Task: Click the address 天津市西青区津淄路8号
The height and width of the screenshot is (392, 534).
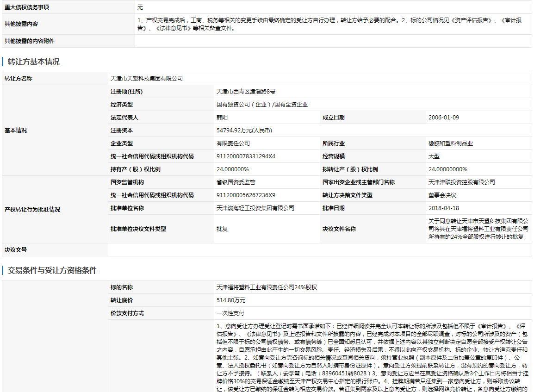Action: 246,91
